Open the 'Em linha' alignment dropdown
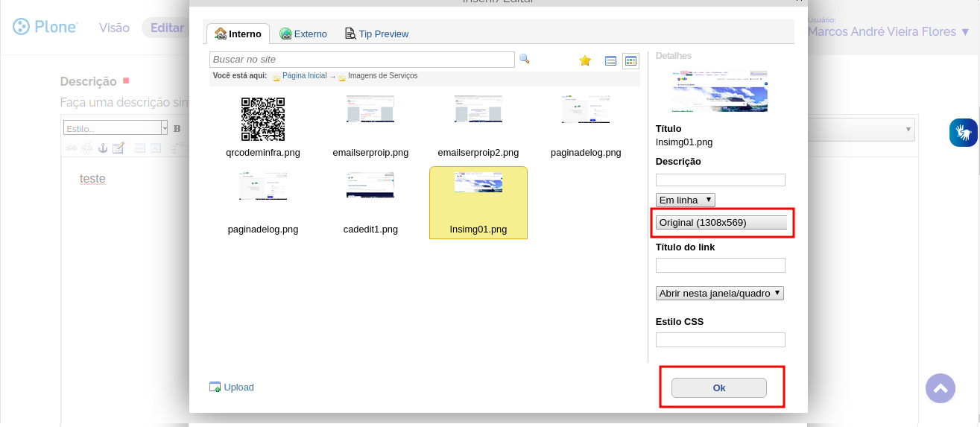The width and height of the screenshot is (980, 427). [x=685, y=200]
